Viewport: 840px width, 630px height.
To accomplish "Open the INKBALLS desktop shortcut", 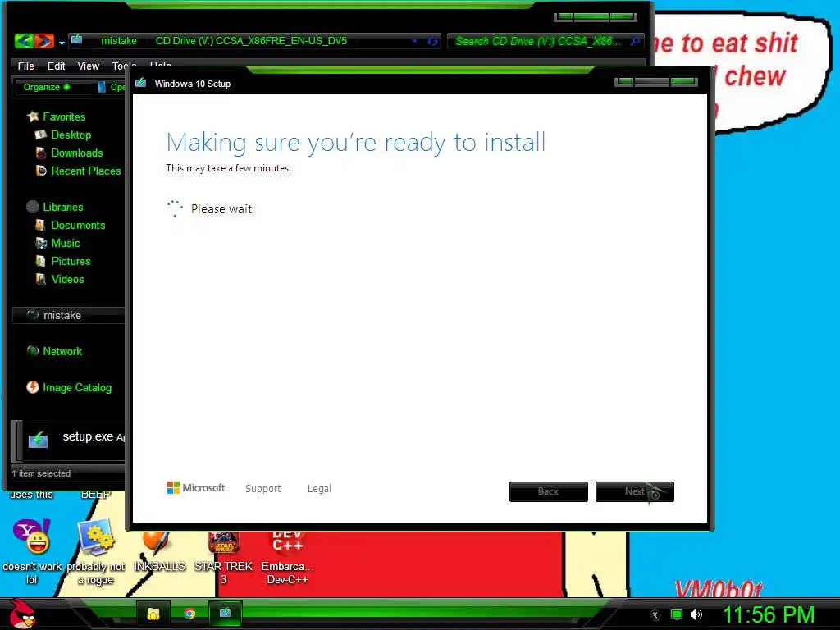I will click(159, 552).
